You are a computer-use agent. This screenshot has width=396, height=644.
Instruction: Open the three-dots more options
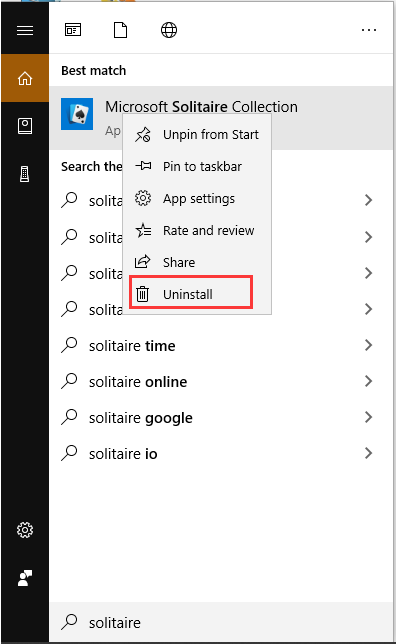coord(369,30)
